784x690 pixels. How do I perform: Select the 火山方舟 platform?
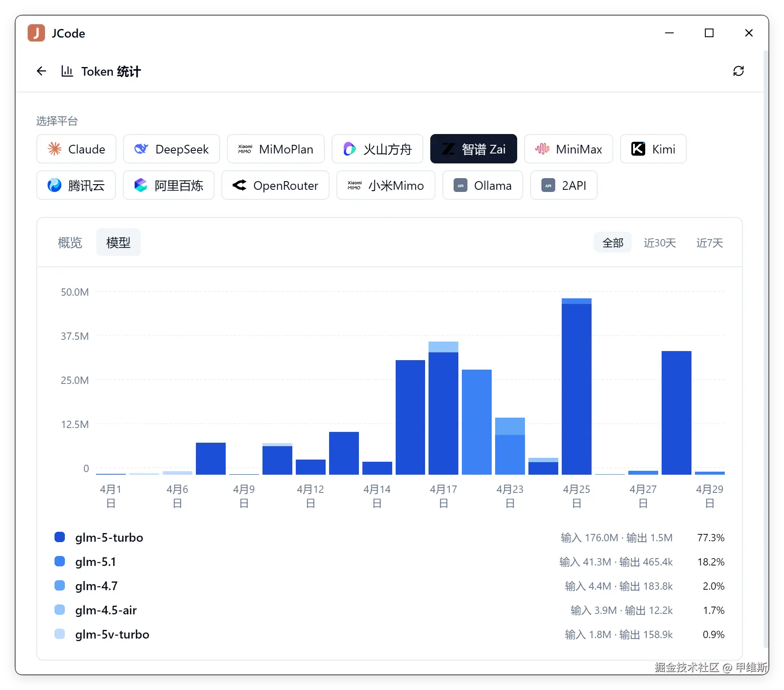(x=377, y=149)
